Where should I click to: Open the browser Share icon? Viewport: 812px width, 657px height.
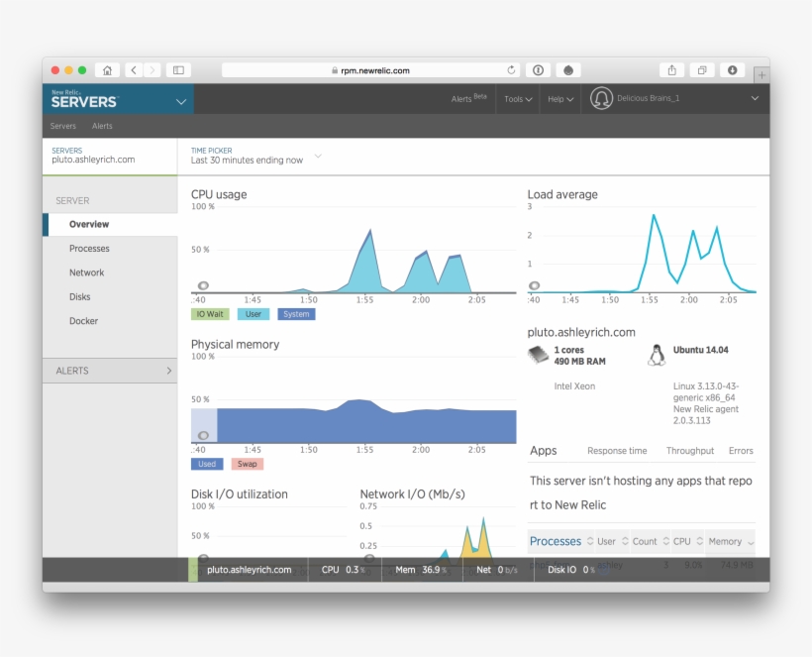(671, 69)
